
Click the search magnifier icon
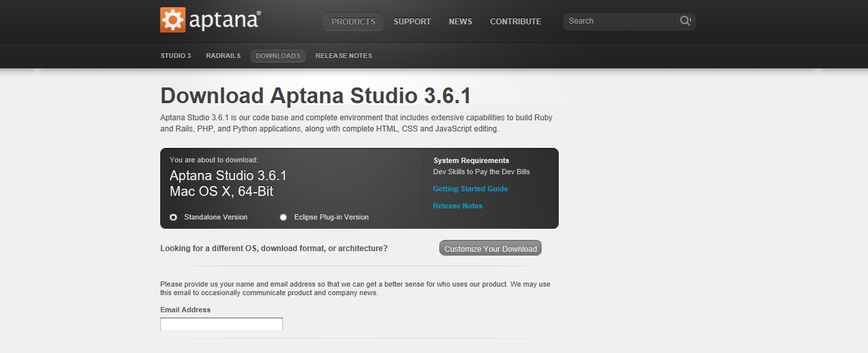[685, 21]
